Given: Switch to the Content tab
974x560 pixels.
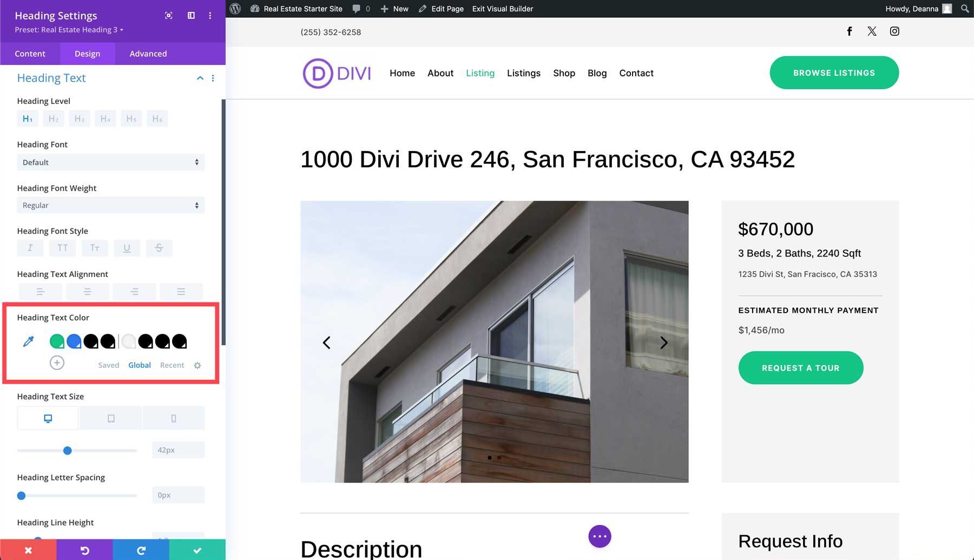Looking at the screenshot, I should (x=30, y=54).
